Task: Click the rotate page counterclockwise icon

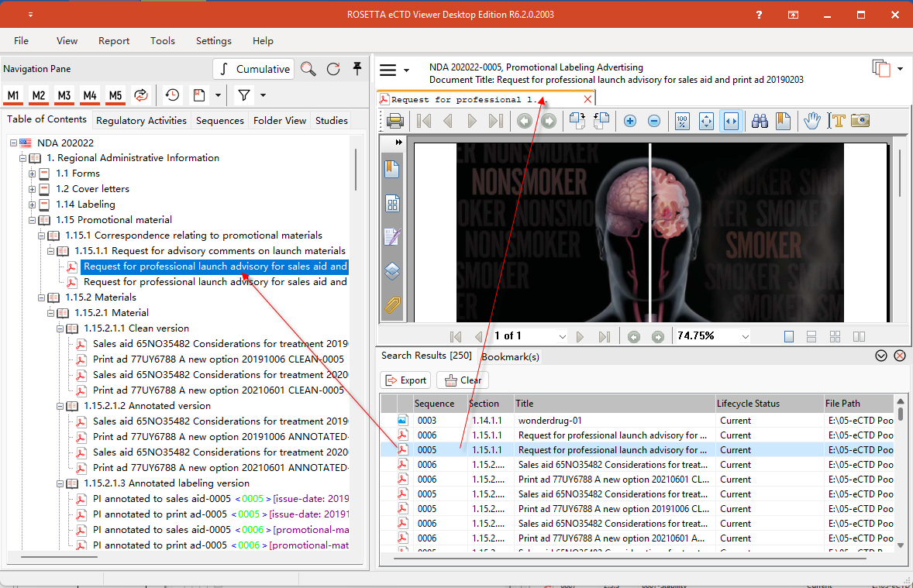Action: pyautogui.click(x=601, y=121)
